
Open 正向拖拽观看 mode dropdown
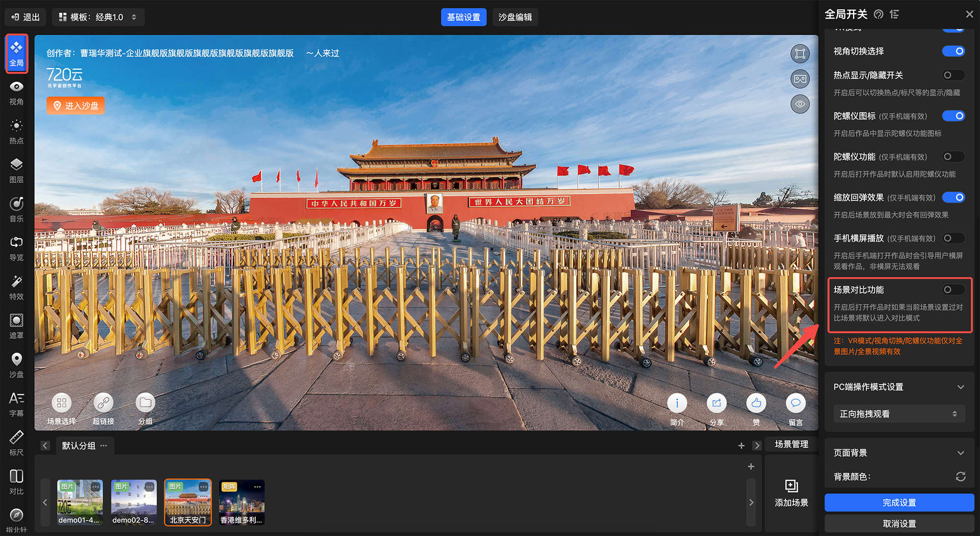point(899,414)
